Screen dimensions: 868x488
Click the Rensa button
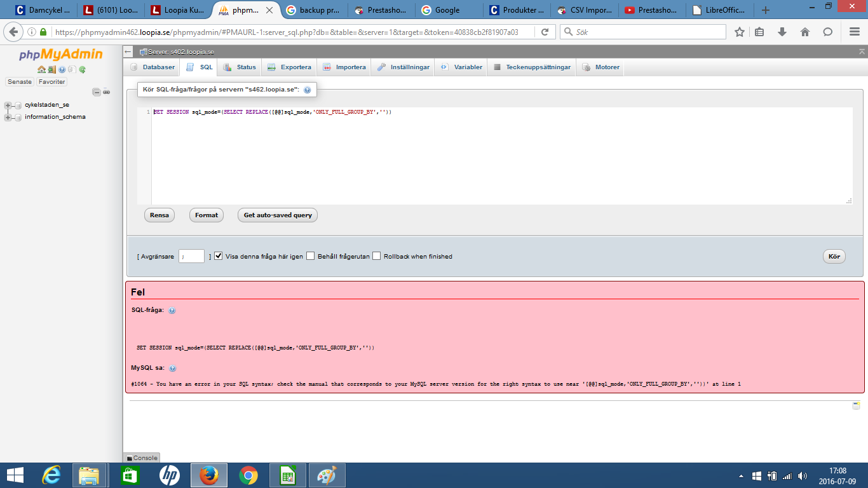159,215
